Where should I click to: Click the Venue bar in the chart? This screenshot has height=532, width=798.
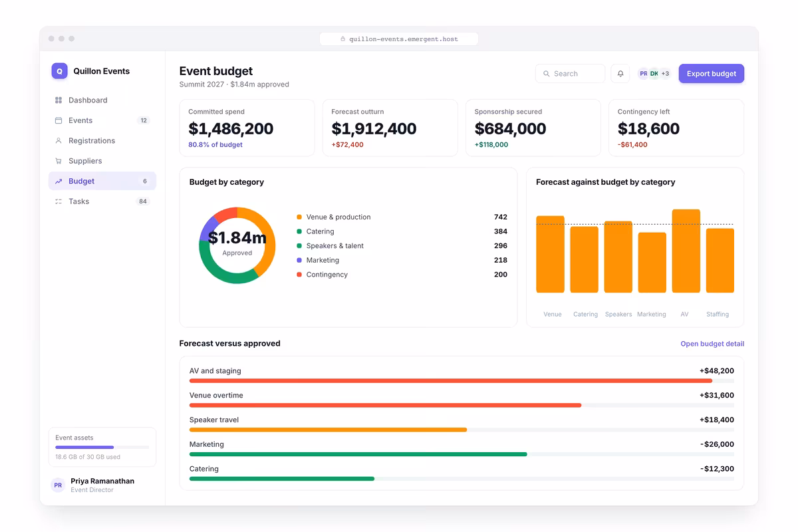tap(551, 255)
